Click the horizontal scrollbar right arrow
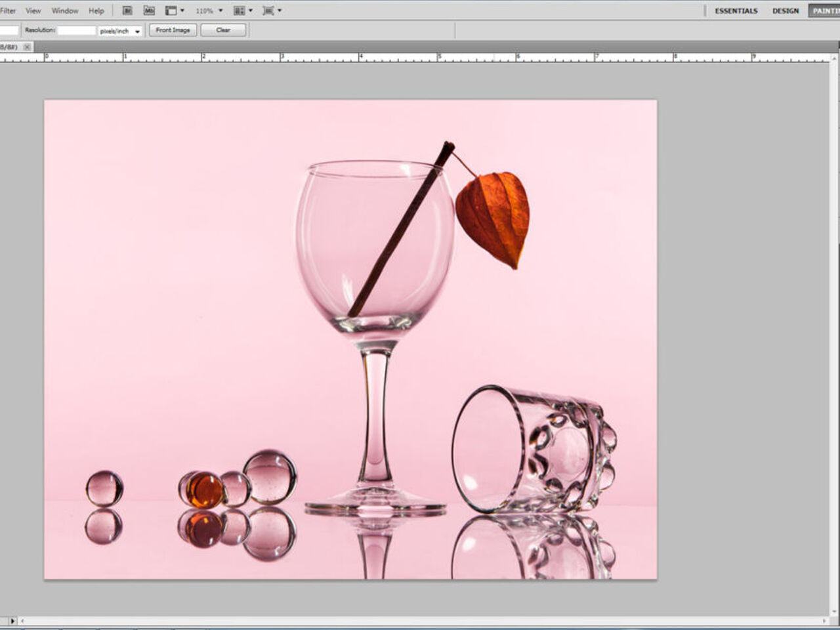 click(x=825, y=621)
